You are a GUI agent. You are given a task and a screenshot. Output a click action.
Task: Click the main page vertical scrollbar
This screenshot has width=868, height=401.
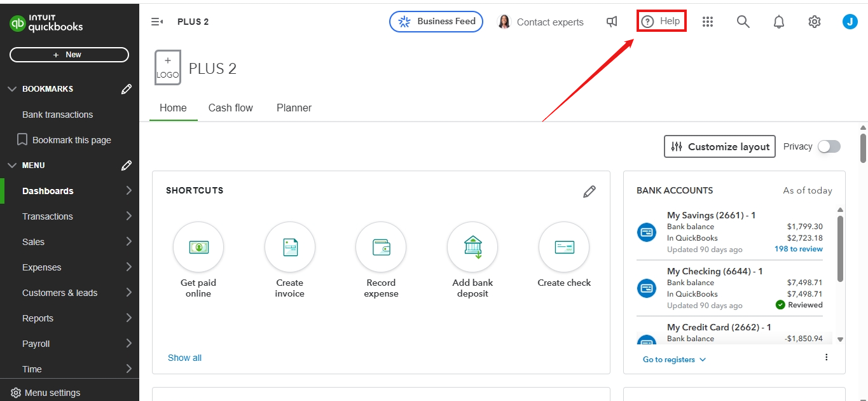(863, 148)
